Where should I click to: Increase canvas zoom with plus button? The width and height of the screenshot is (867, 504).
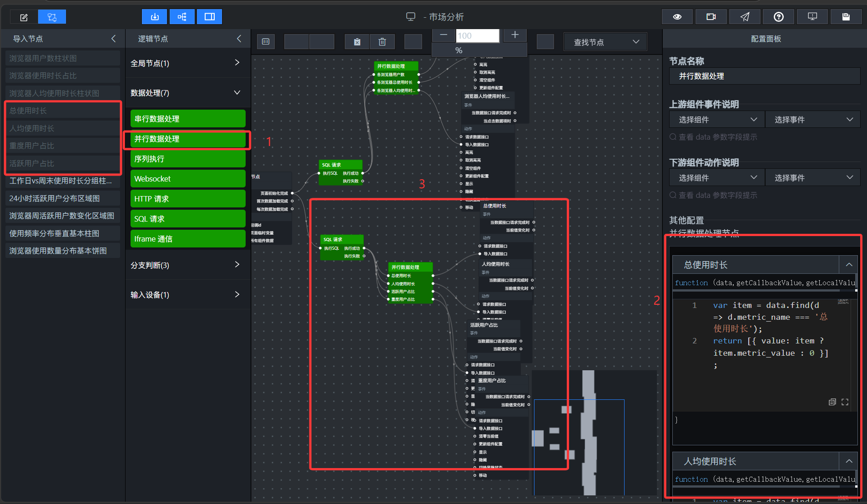click(515, 35)
